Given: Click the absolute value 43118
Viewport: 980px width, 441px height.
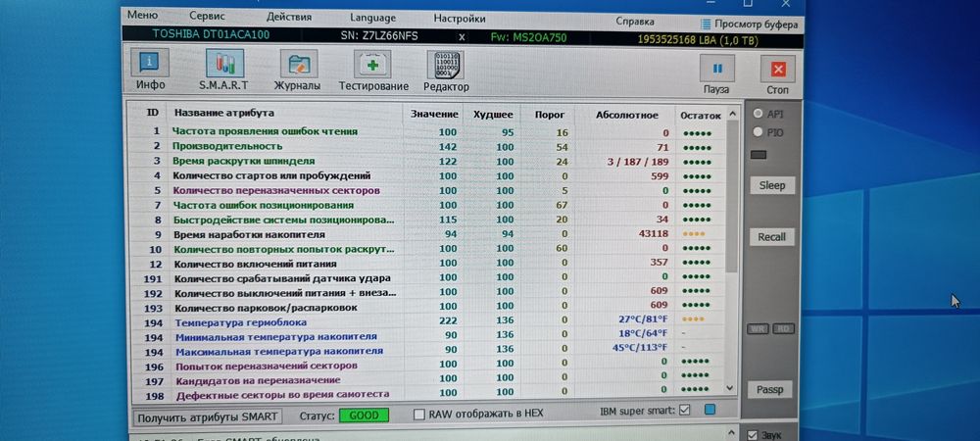Looking at the screenshot, I should click(653, 233).
